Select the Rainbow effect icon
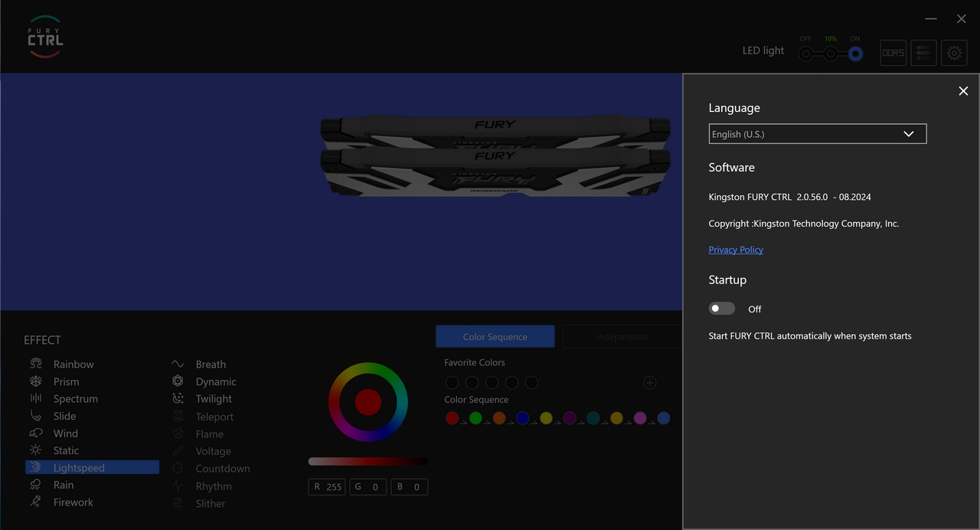This screenshot has width=980, height=530. (36, 364)
